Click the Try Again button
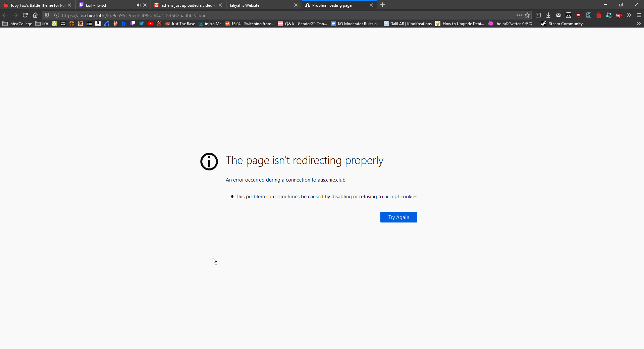This screenshot has width=644, height=349. (398, 217)
